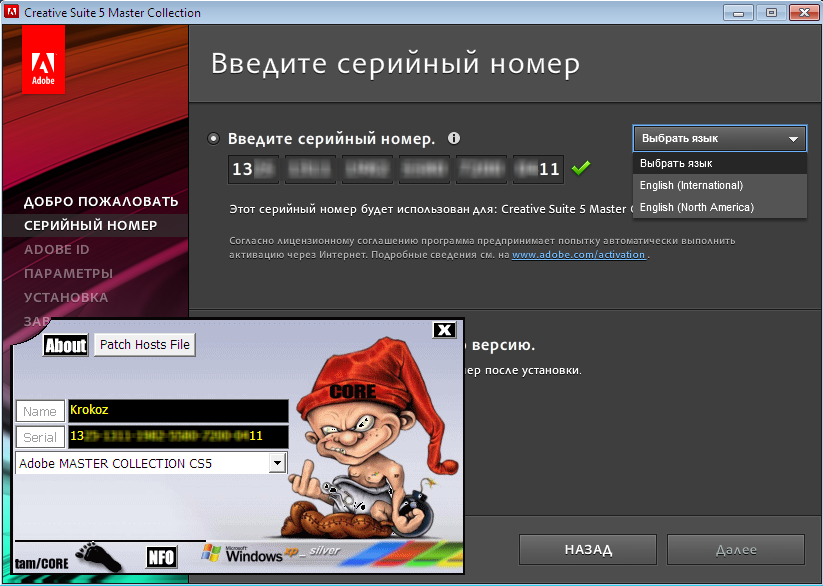Click the first serial number input box
This screenshot has width=823, height=586.
pos(254,169)
